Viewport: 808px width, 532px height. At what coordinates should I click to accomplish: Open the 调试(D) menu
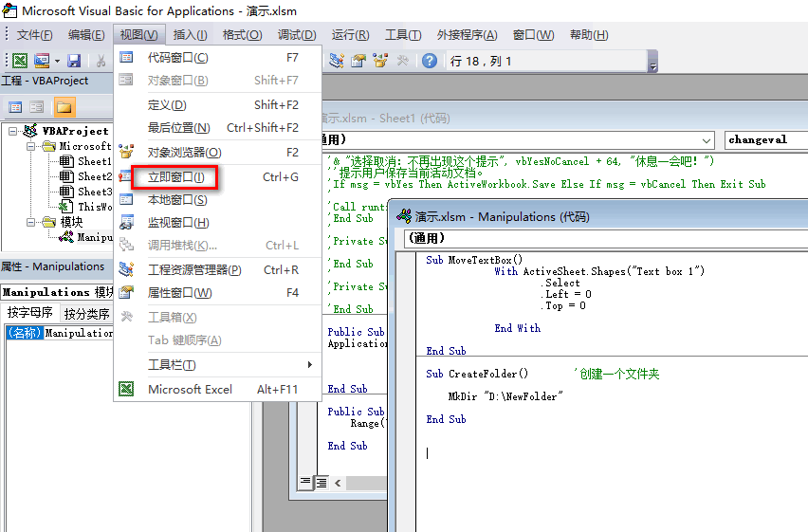point(297,35)
